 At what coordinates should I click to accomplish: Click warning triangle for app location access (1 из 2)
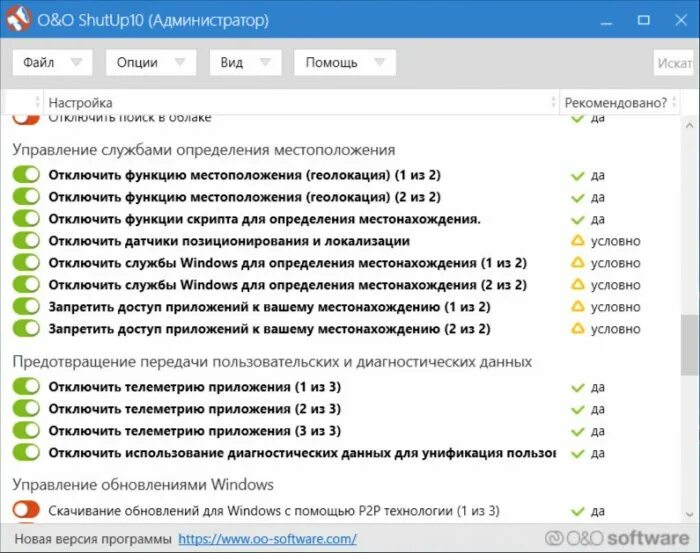point(578,307)
